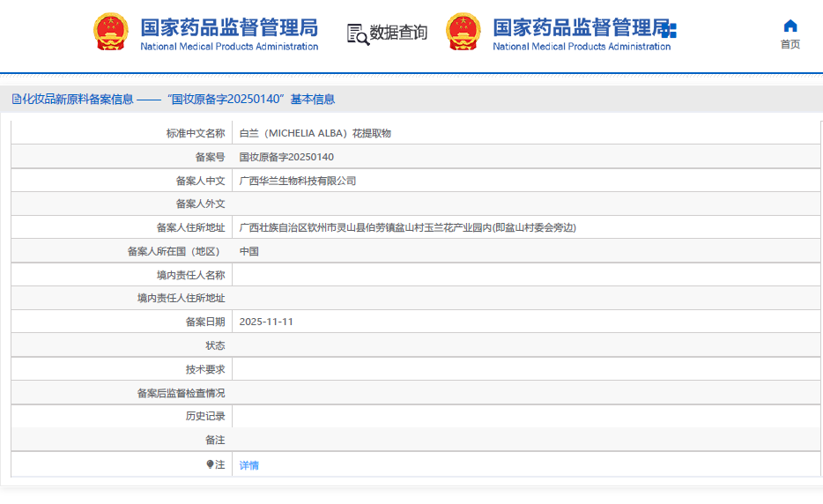This screenshot has height=504, width=823.
Task: Click the right 国家药品监督管理局 title text
Action: (x=577, y=26)
